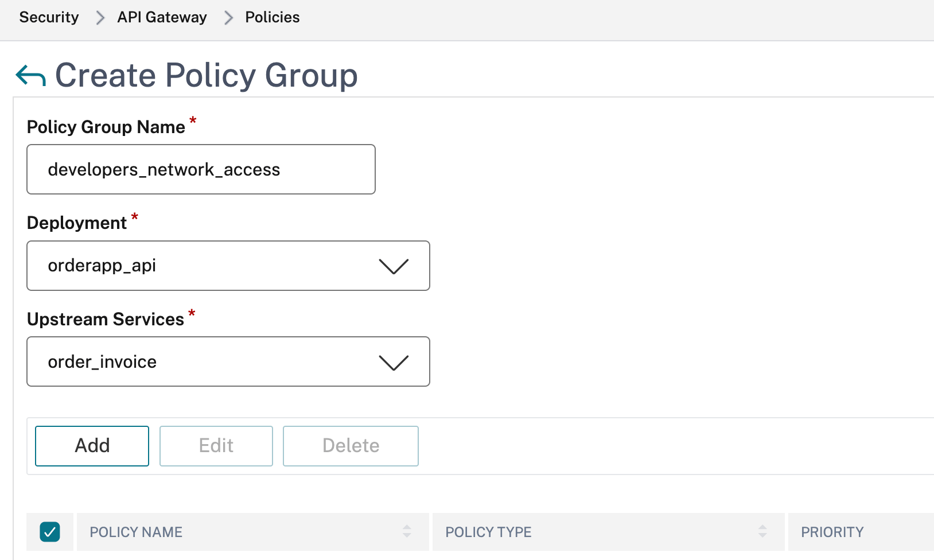934x560 pixels.
Task: Navigate to API Gateway breadcrumb
Action: pos(162,17)
